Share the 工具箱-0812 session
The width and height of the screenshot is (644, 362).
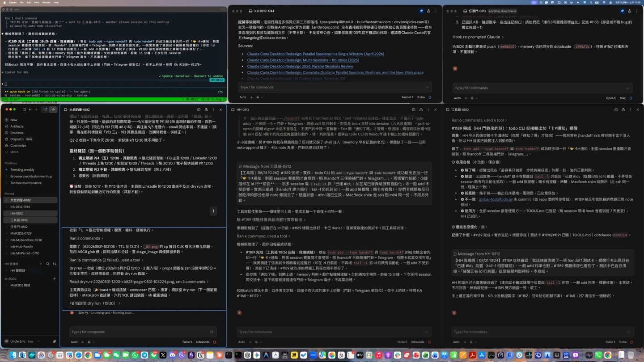(623, 109)
